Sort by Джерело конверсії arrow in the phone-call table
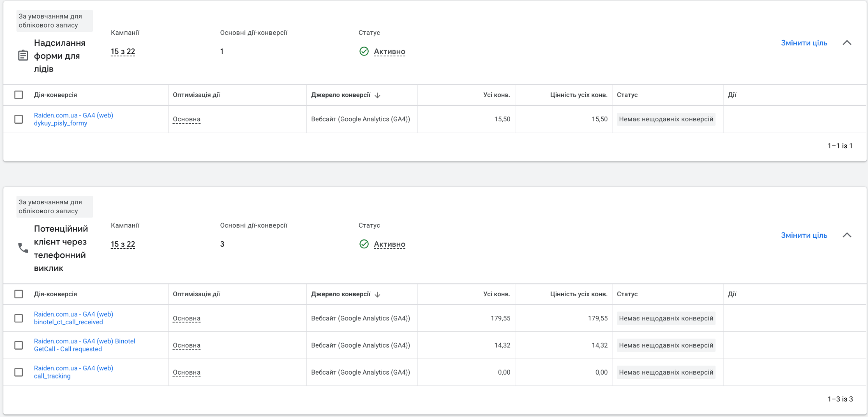 378,295
